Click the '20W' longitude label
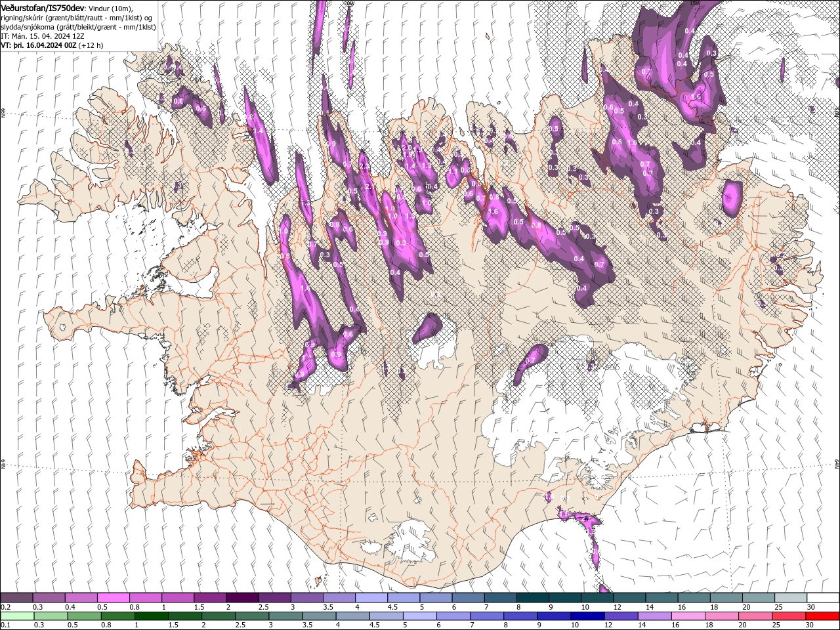Viewport: 840px width, 630px height. [x=348, y=3]
